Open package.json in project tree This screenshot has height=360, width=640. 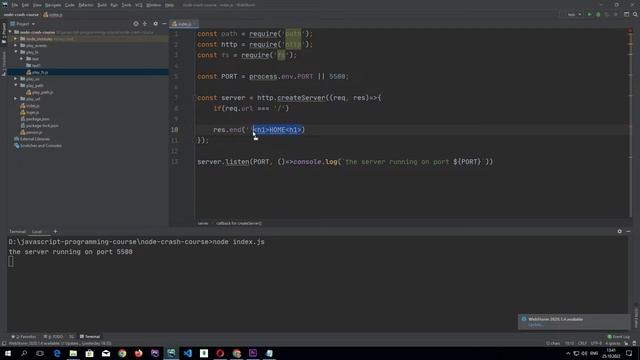35,119
